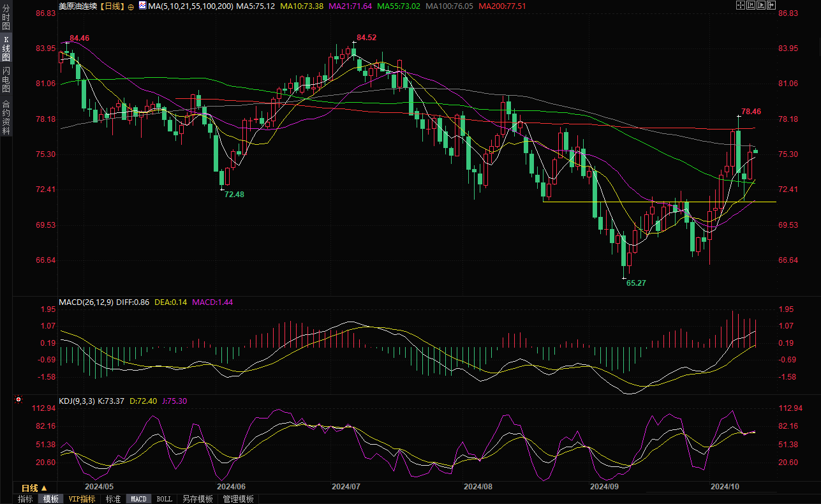Toggle the 模板 template tab
Viewport: 821px width, 504px height.
[x=50, y=499]
